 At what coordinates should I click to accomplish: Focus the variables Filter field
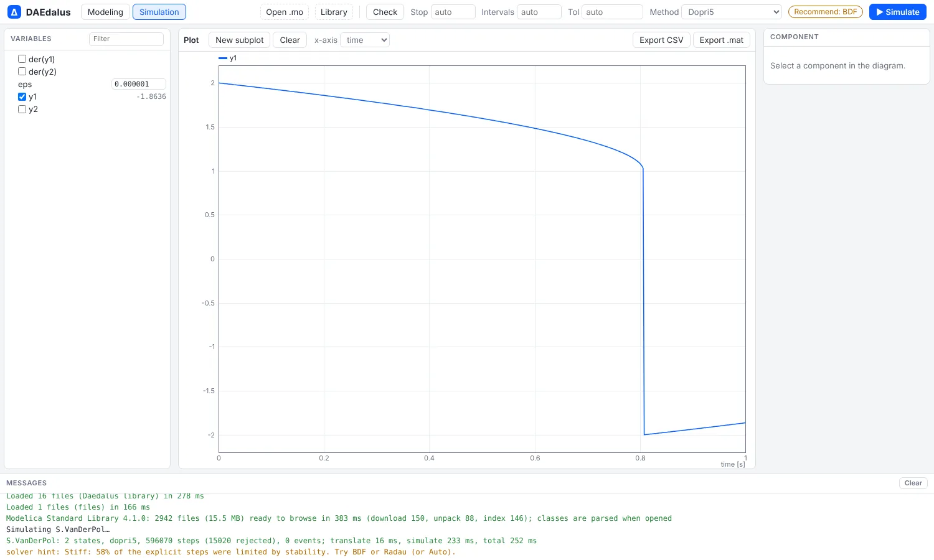pos(126,39)
